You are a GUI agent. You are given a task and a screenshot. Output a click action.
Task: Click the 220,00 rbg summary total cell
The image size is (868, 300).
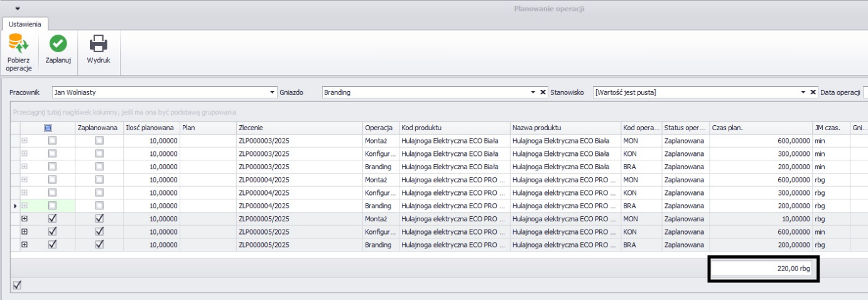tap(764, 269)
